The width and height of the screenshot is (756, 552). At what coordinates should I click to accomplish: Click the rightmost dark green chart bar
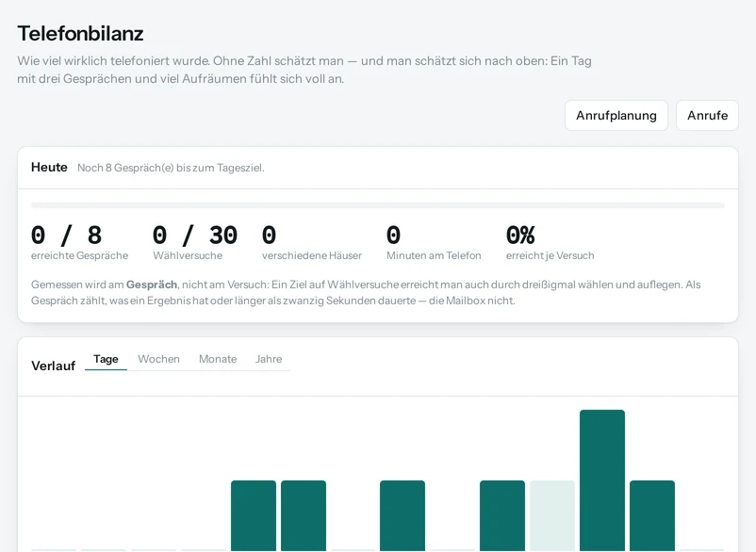click(x=652, y=515)
